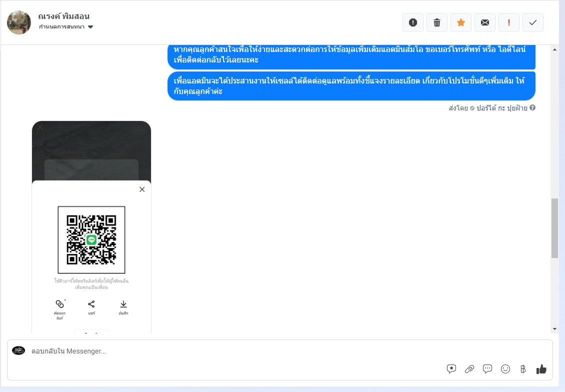Delete conversation using trash icon
565x392 pixels.
coord(436,22)
